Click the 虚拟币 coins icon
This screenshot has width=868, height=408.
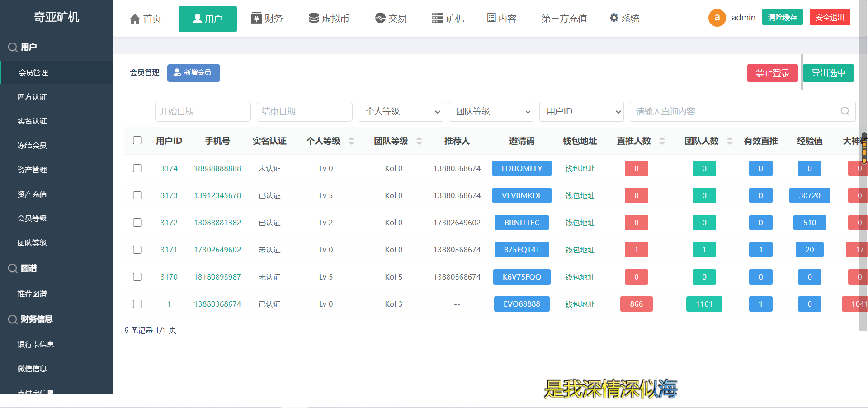click(314, 18)
